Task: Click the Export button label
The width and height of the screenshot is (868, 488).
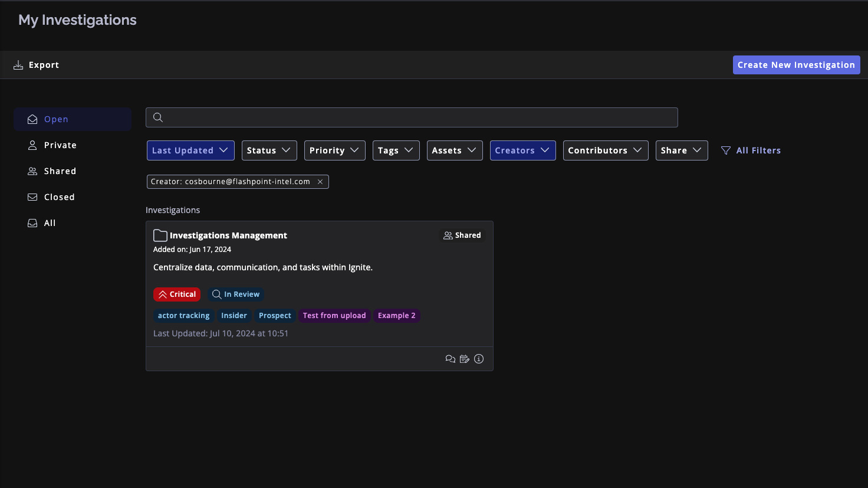Action: pyautogui.click(x=44, y=65)
